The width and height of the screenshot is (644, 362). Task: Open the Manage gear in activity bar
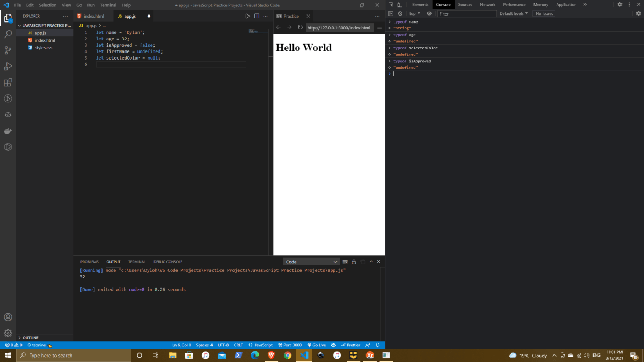click(8, 333)
